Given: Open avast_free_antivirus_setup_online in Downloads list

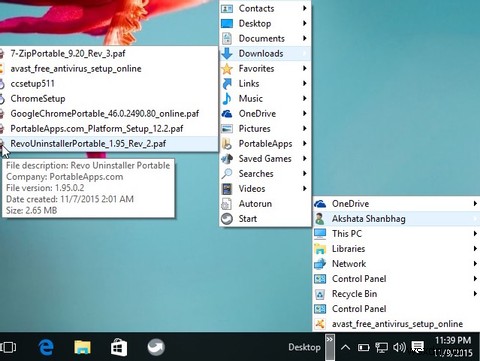Looking at the screenshot, I should 109,68.
